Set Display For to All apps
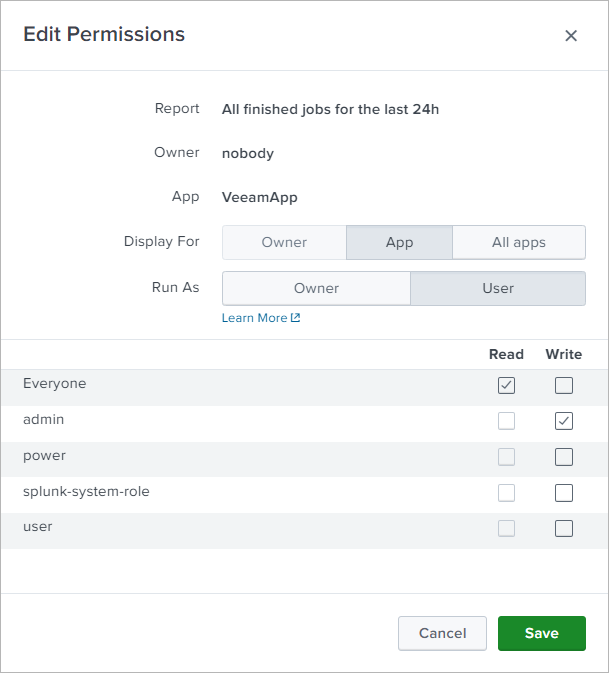The image size is (609, 673). pyautogui.click(x=518, y=242)
